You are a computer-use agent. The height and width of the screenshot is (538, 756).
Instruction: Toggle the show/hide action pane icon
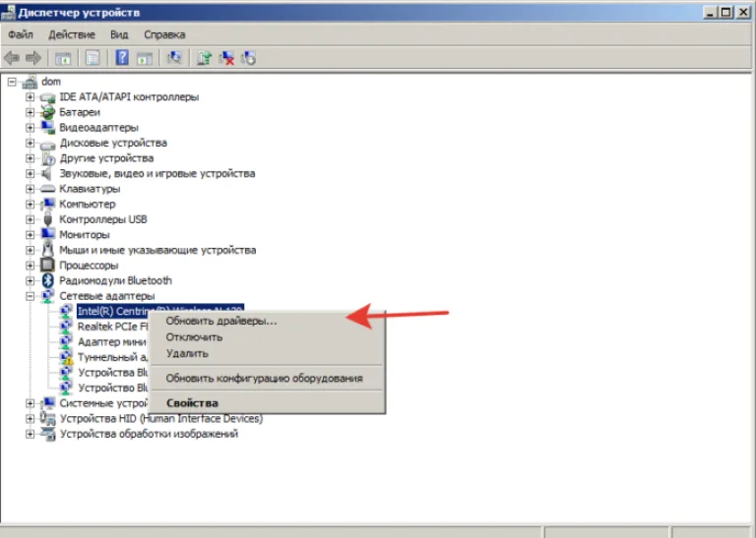pos(145,58)
